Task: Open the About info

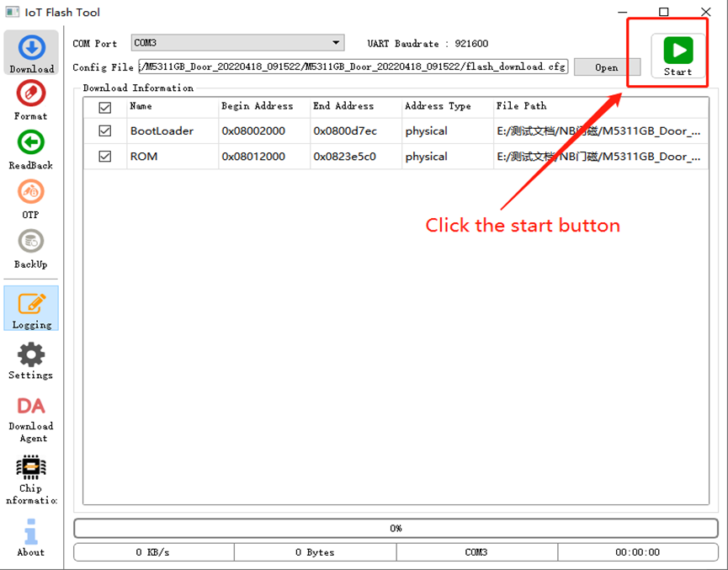Action: (31, 537)
